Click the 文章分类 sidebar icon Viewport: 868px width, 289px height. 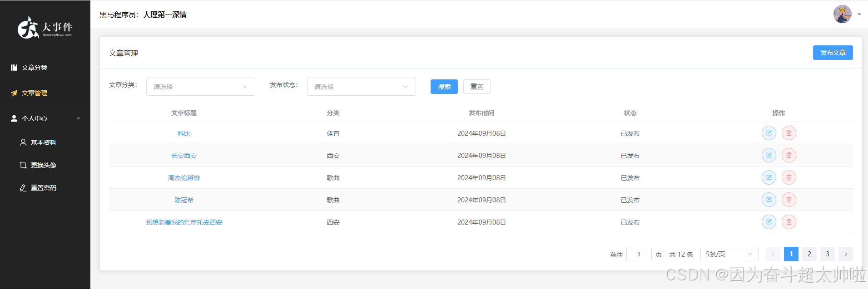[x=14, y=68]
